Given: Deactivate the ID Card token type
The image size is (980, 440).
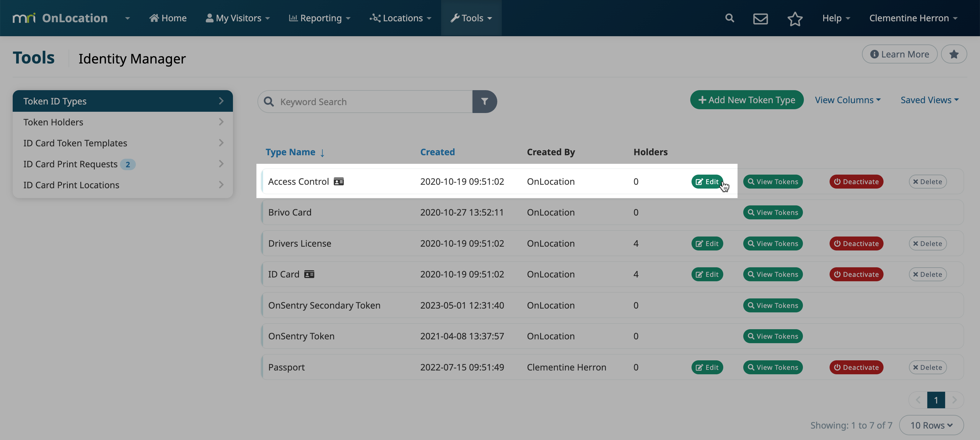Looking at the screenshot, I should click(x=856, y=274).
